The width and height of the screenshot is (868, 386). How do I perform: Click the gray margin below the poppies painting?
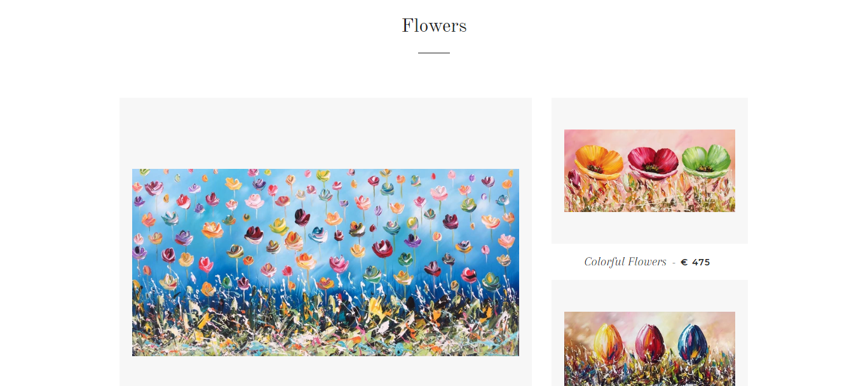tap(649, 228)
